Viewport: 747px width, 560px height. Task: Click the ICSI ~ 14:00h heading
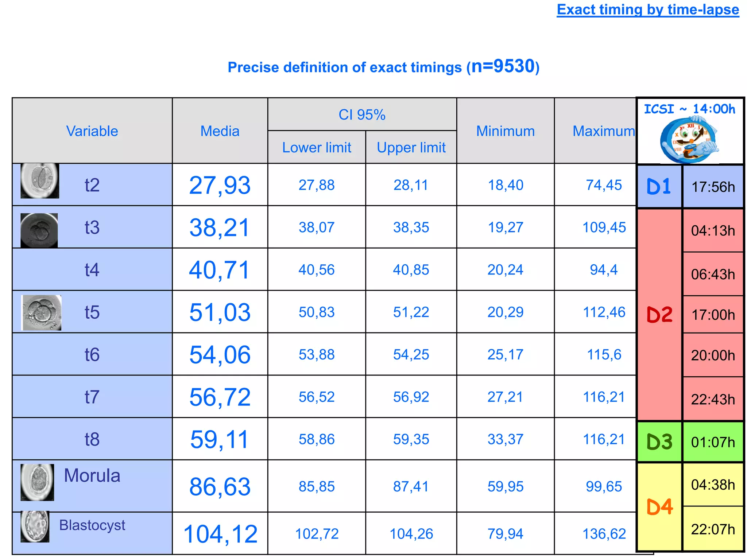(689, 109)
